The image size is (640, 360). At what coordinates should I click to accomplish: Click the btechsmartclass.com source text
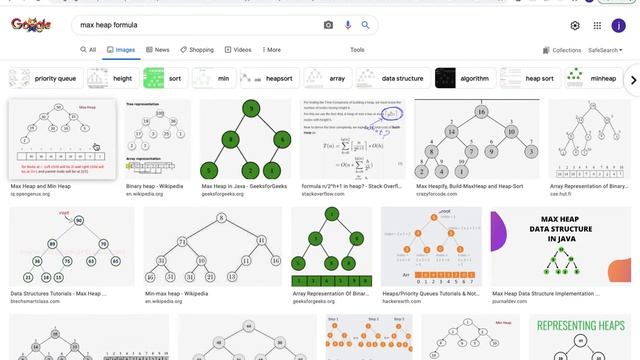[35, 301]
